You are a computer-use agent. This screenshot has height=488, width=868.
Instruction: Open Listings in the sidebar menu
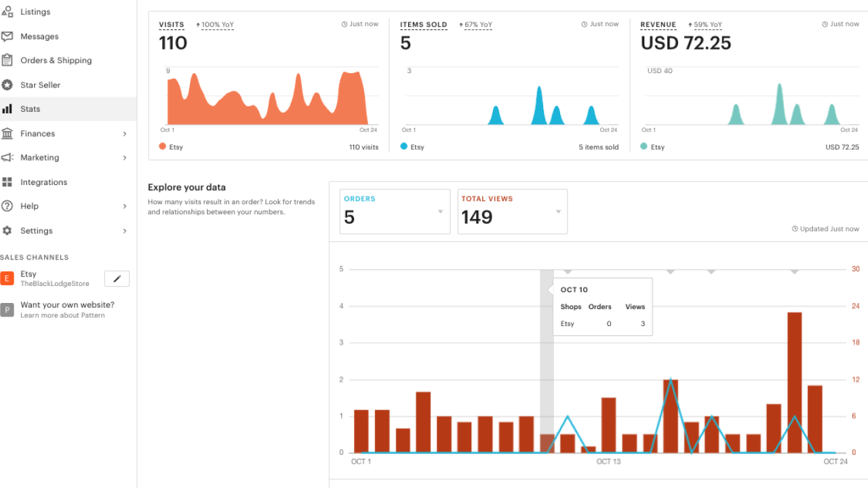coord(35,12)
